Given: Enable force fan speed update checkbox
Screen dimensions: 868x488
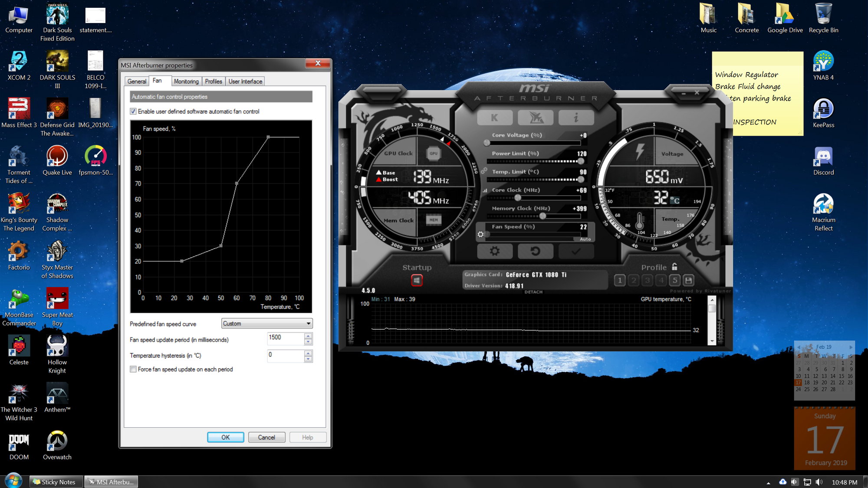Looking at the screenshot, I should (x=133, y=369).
